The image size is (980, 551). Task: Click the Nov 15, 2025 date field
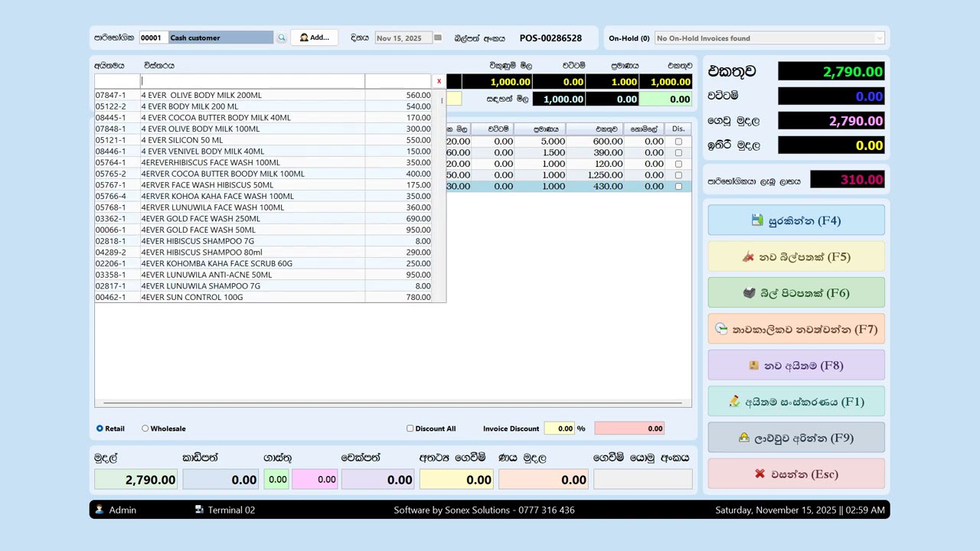[x=403, y=37]
